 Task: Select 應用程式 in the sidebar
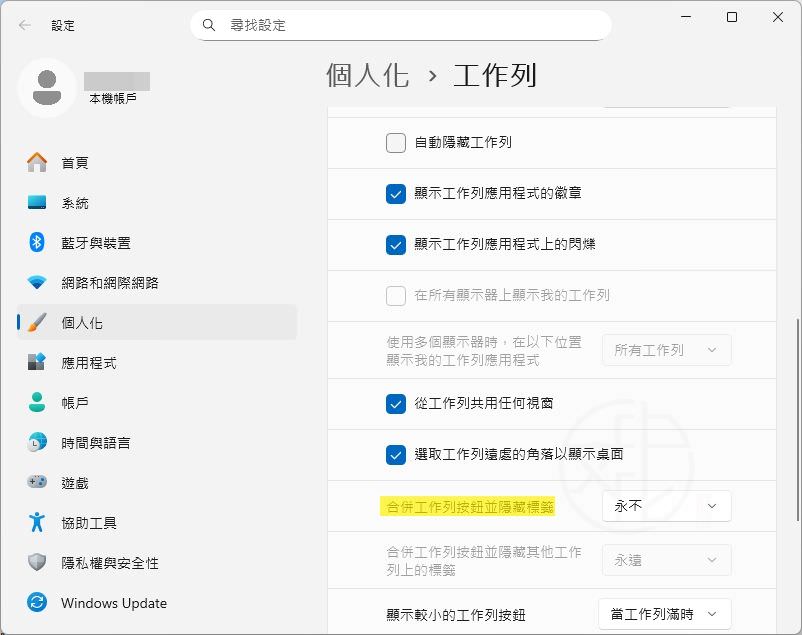tap(157, 363)
